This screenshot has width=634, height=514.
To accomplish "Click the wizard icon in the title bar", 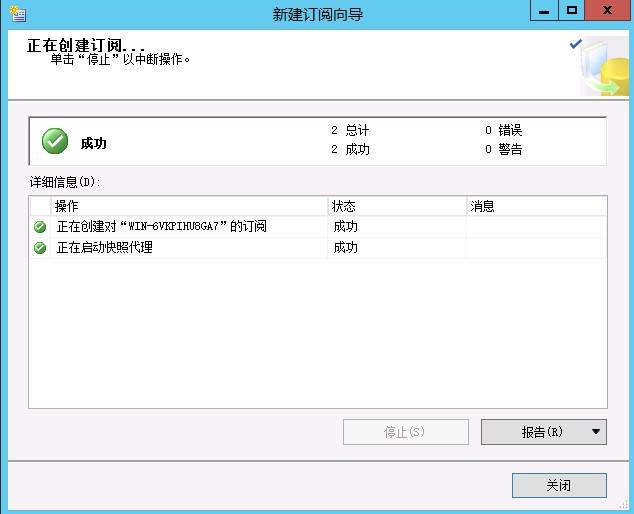I will 16,14.
